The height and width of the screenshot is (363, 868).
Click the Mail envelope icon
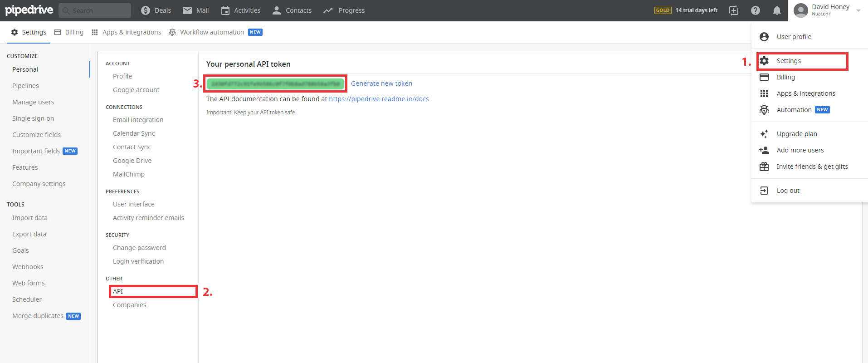click(x=187, y=10)
